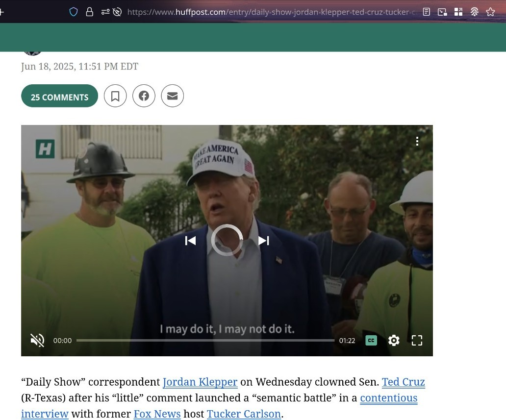
Task: Click the HuffPost H logo in video
Action: click(45, 148)
